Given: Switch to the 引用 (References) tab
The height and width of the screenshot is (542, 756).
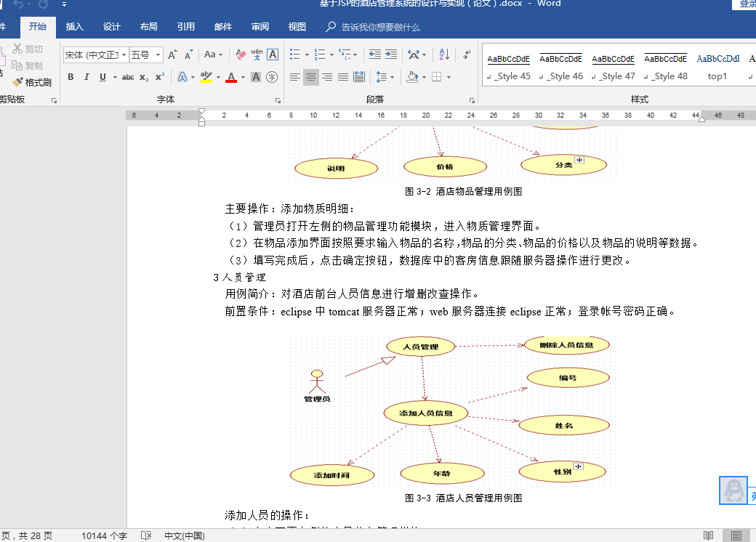Looking at the screenshot, I should (185, 27).
